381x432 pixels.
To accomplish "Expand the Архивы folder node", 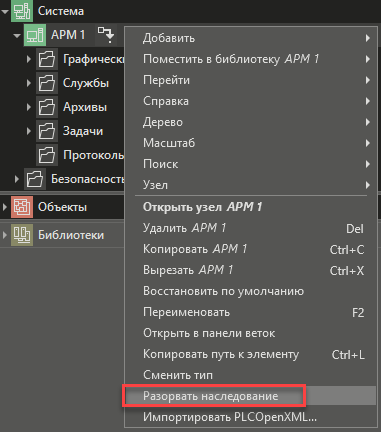I will click(29, 107).
